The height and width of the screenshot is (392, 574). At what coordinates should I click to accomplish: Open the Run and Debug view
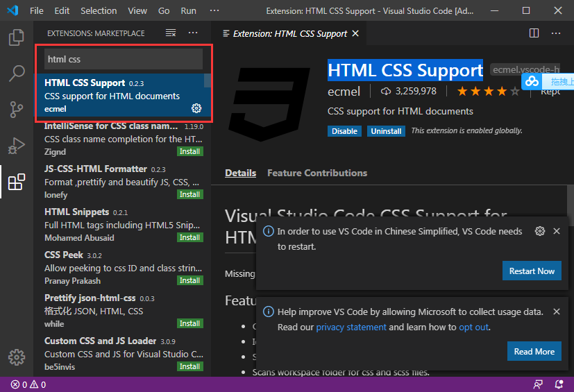17,145
